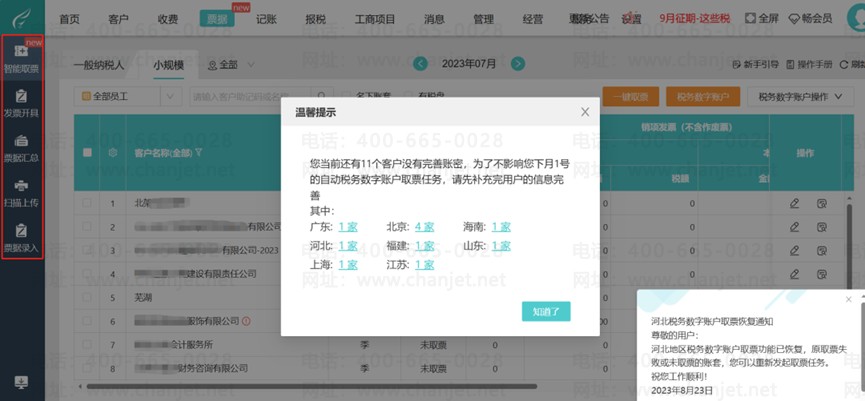
Task: Open 海南 1家 link in dialog
Action: click(501, 227)
